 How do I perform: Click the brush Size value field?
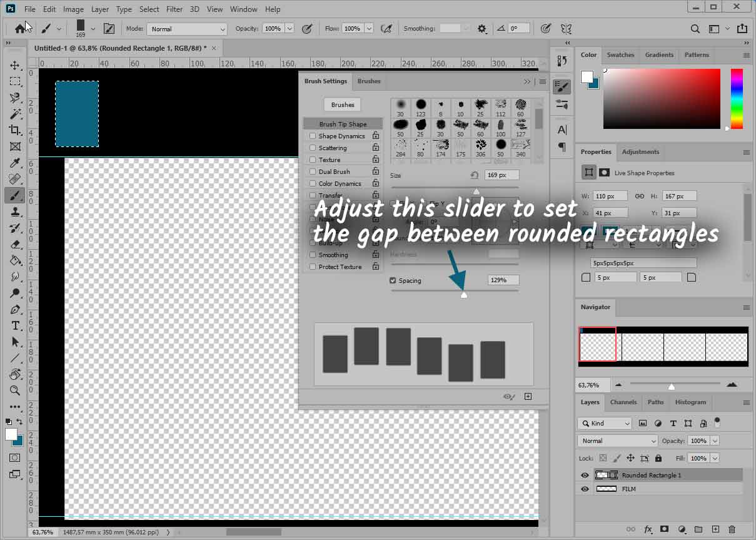tap(501, 175)
